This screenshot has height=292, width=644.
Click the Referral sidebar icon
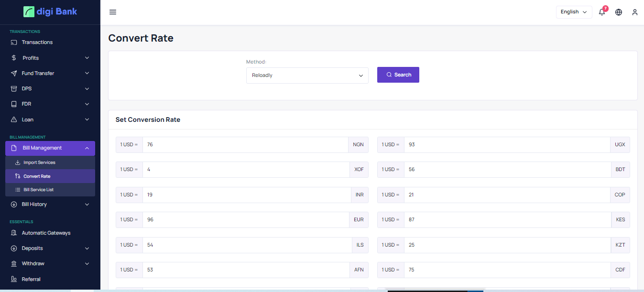pyautogui.click(x=14, y=279)
